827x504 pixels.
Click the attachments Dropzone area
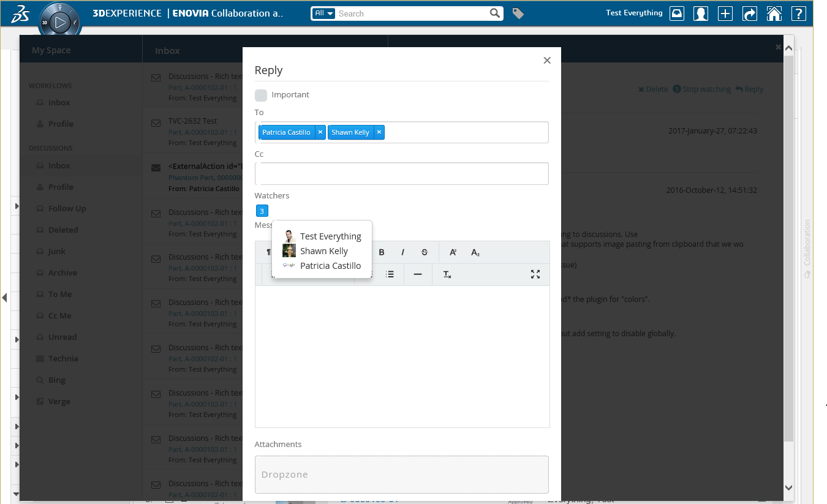(x=401, y=475)
